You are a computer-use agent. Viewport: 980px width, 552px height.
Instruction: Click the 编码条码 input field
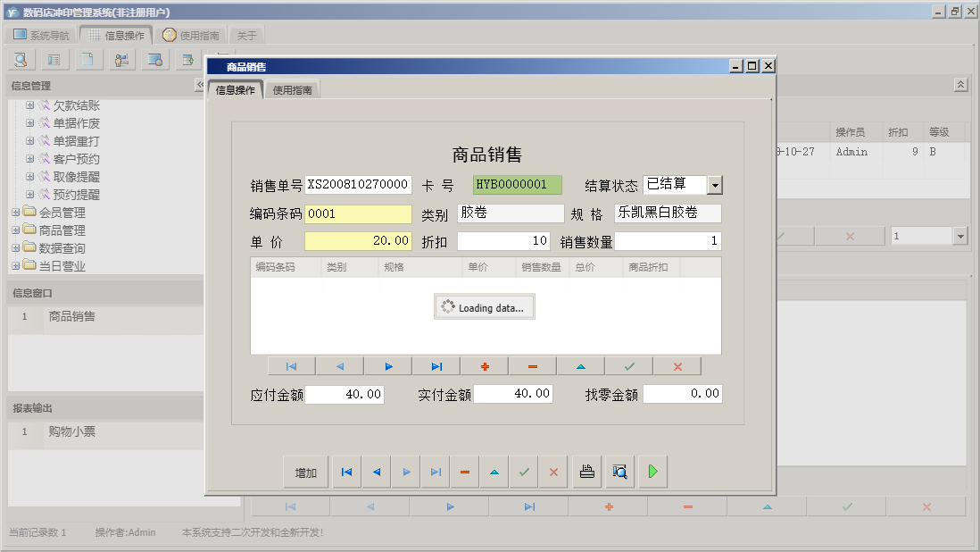tap(358, 214)
